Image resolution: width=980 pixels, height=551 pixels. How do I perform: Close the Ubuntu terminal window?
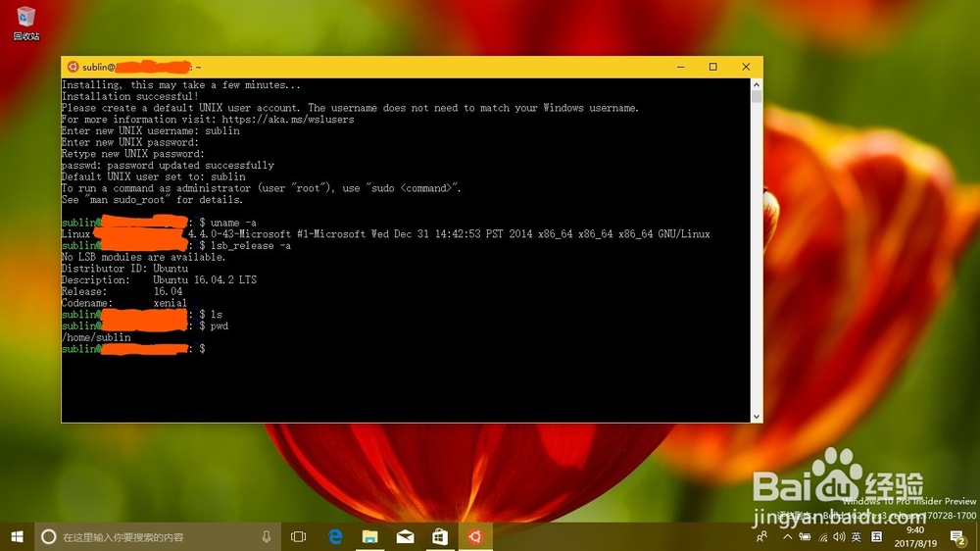click(746, 67)
